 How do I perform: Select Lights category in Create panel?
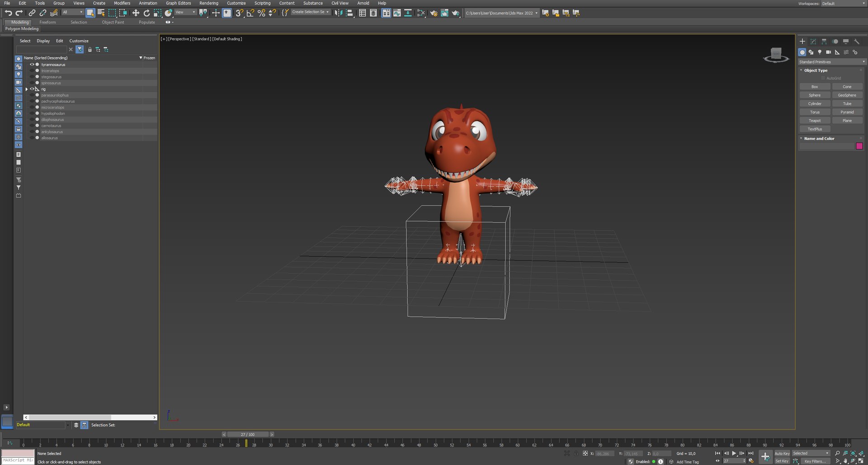click(x=820, y=52)
